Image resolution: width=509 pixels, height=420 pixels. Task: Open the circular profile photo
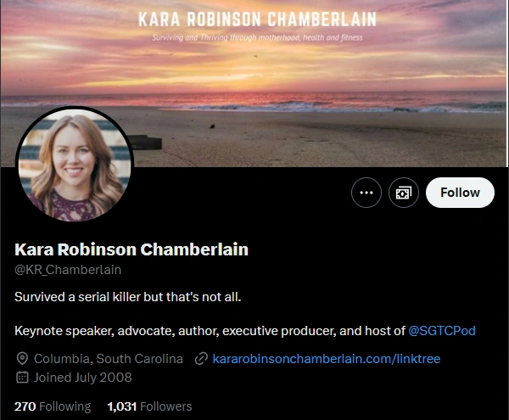[75, 165]
